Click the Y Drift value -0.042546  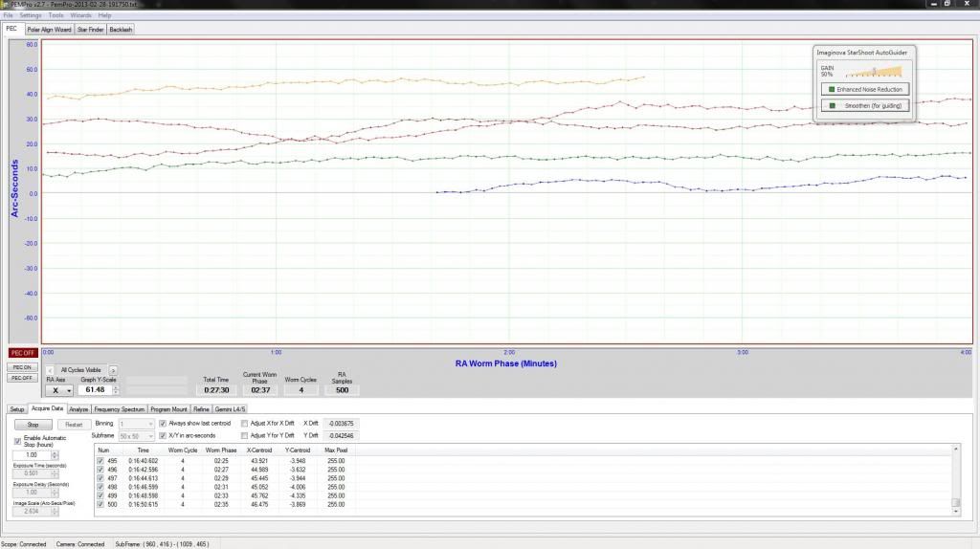[x=342, y=435]
